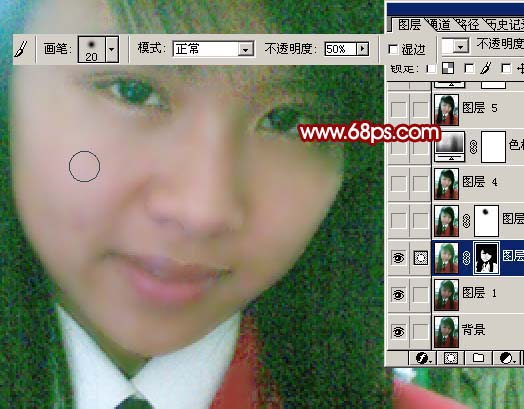Click chain link on layer with black dot mask
This screenshot has height=409, width=524.
pos(467,221)
